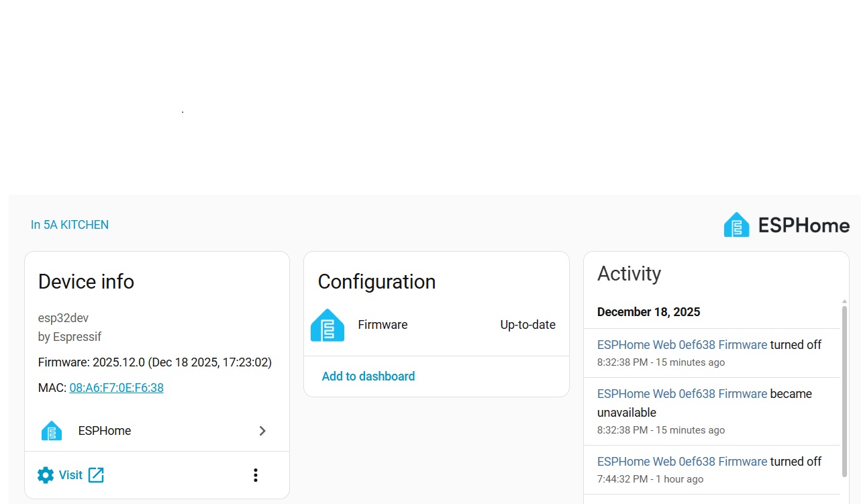Image resolution: width=861 pixels, height=504 pixels.
Task: Open the 'In 5A KITCHEN' area link
Action: [x=70, y=225]
